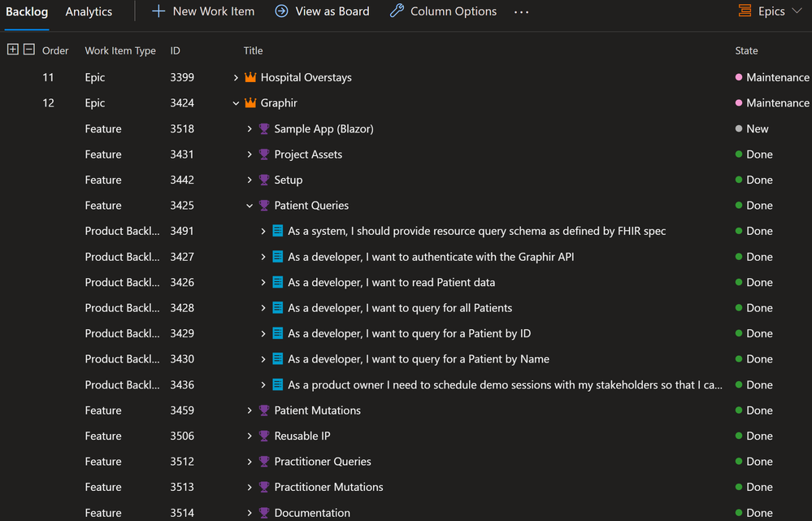This screenshot has height=521, width=812.
Task: Click the item icon for read Patient data
Action: coord(277,282)
